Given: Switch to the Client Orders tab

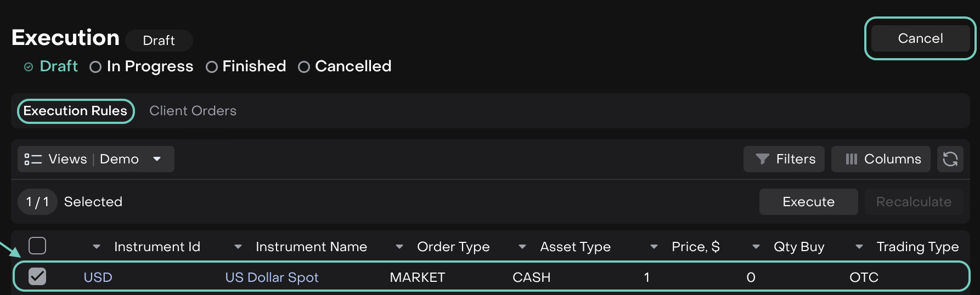Looking at the screenshot, I should point(193,111).
